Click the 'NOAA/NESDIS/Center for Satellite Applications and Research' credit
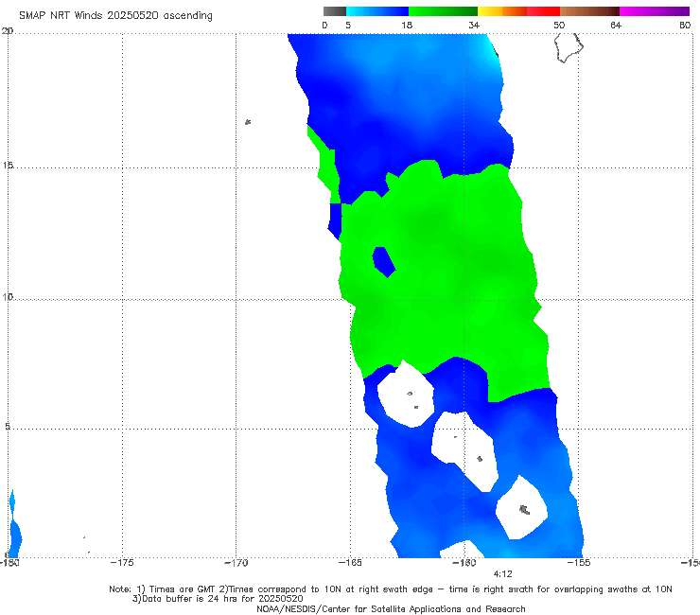 391,608
